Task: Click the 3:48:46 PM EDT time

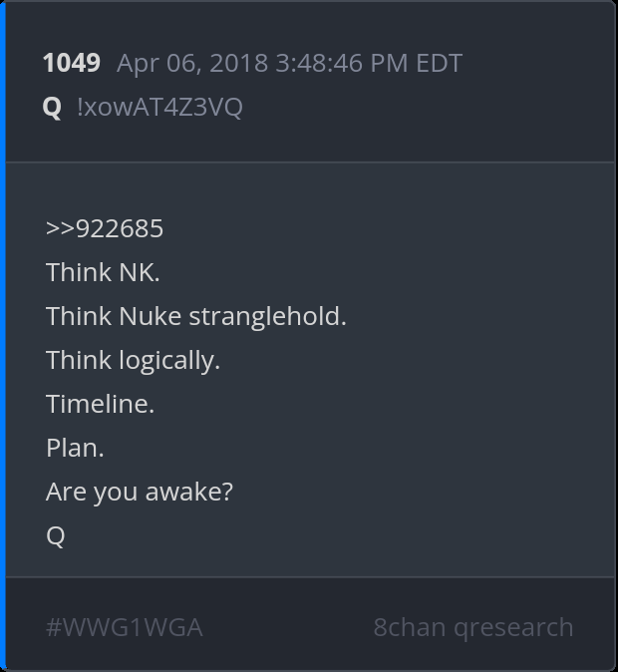Action: click(x=370, y=63)
